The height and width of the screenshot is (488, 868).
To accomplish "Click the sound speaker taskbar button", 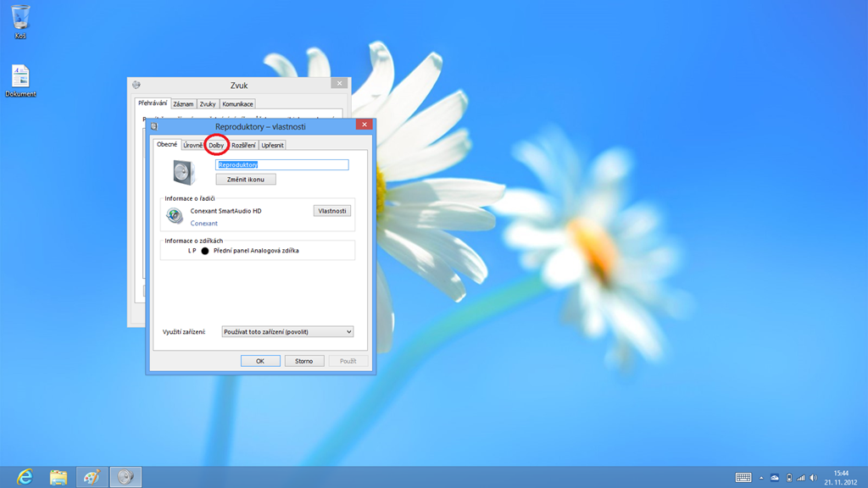I will click(125, 477).
